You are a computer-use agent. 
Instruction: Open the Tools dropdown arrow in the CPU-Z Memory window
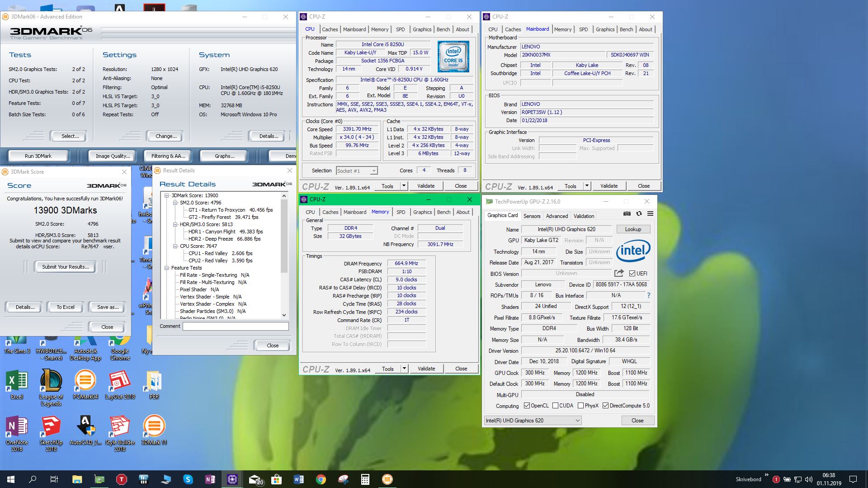[404, 369]
